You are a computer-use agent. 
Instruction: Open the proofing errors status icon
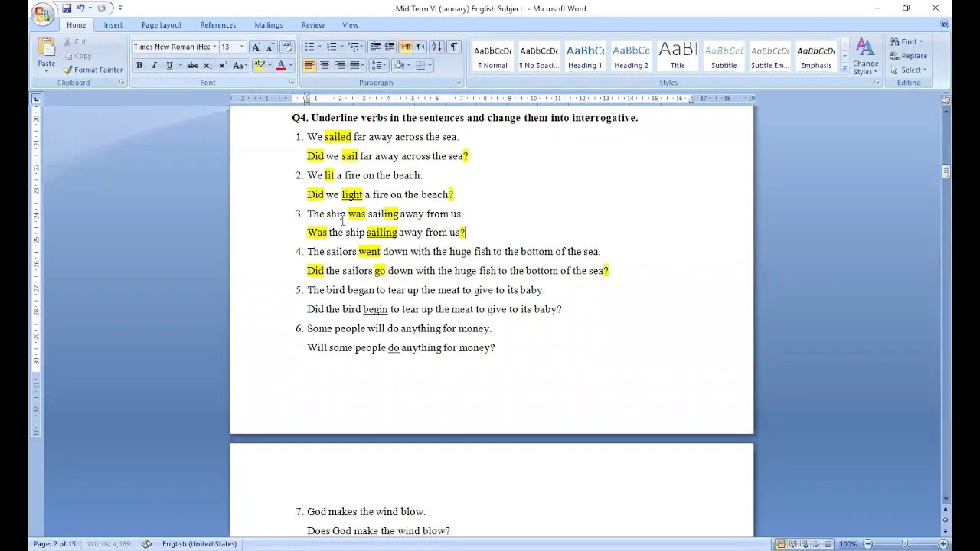(x=146, y=544)
